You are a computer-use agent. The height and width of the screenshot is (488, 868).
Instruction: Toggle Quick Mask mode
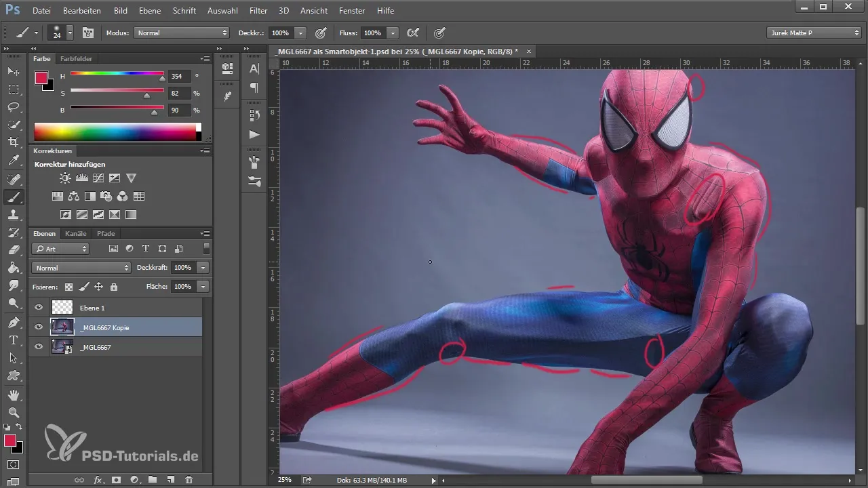click(14, 465)
